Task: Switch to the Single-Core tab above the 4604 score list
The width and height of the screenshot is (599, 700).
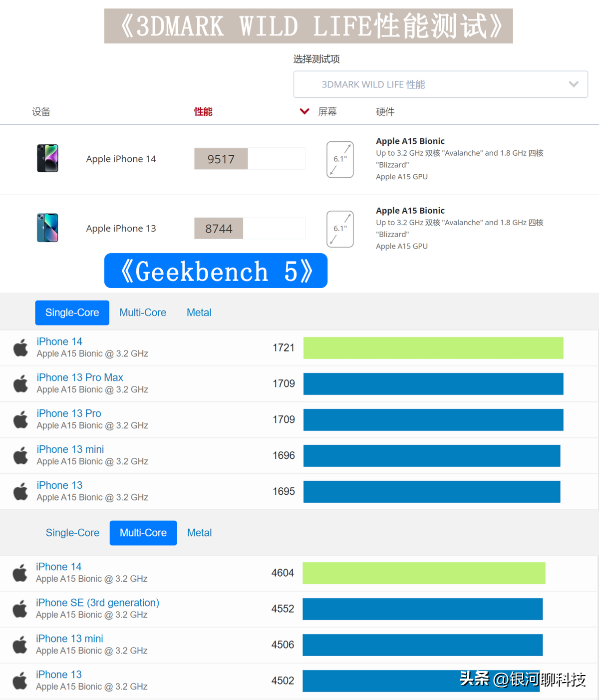Action: coord(72,533)
